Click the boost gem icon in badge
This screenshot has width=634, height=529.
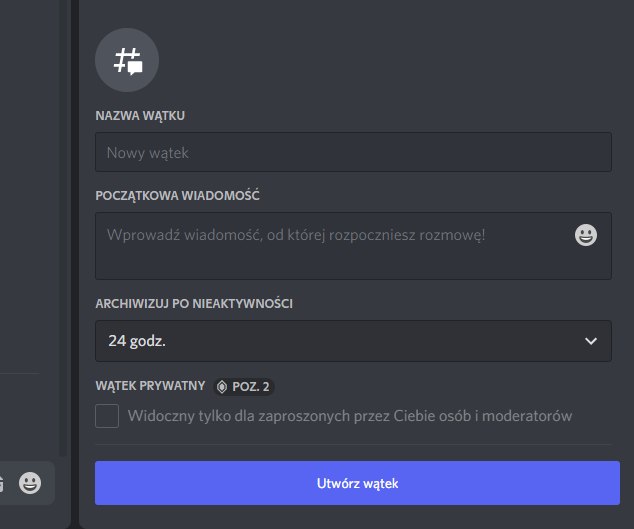point(222,387)
